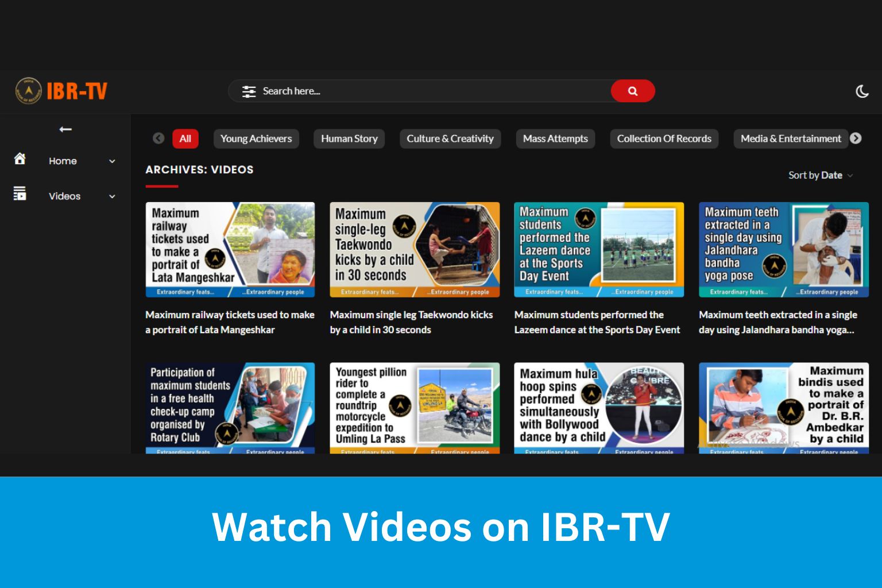Click the left arrow to scroll categories
This screenshot has height=588, width=882.
pyautogui.click(x=158, y=138)
